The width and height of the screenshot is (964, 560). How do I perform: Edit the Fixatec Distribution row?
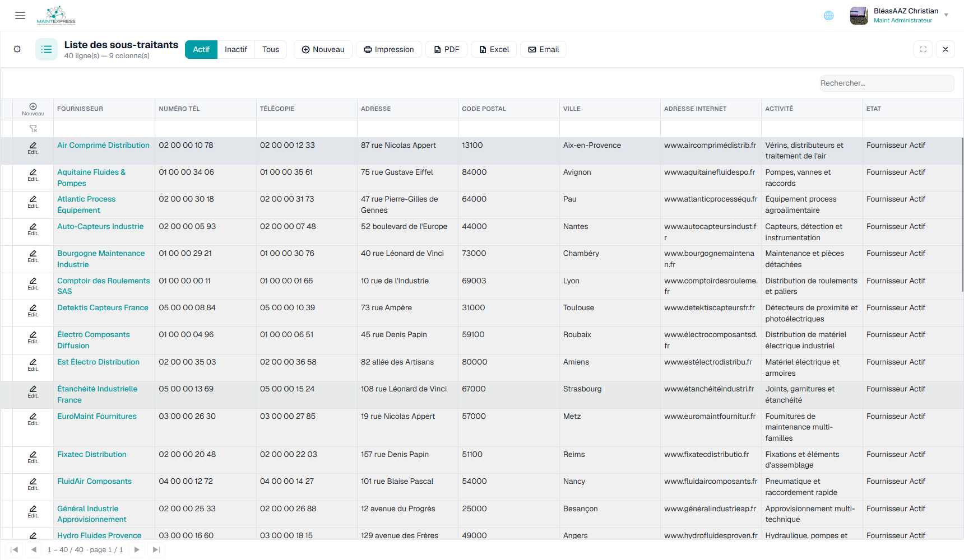tap(33, 457)
